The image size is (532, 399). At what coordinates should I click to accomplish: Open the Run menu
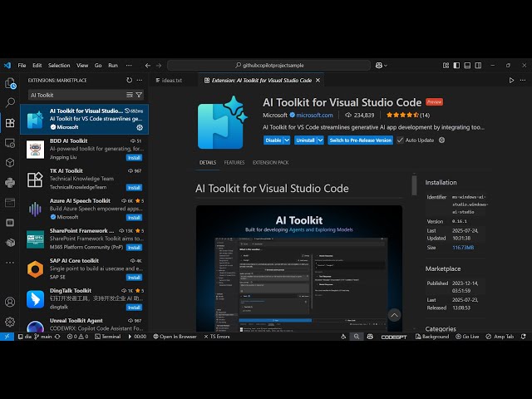113,66
